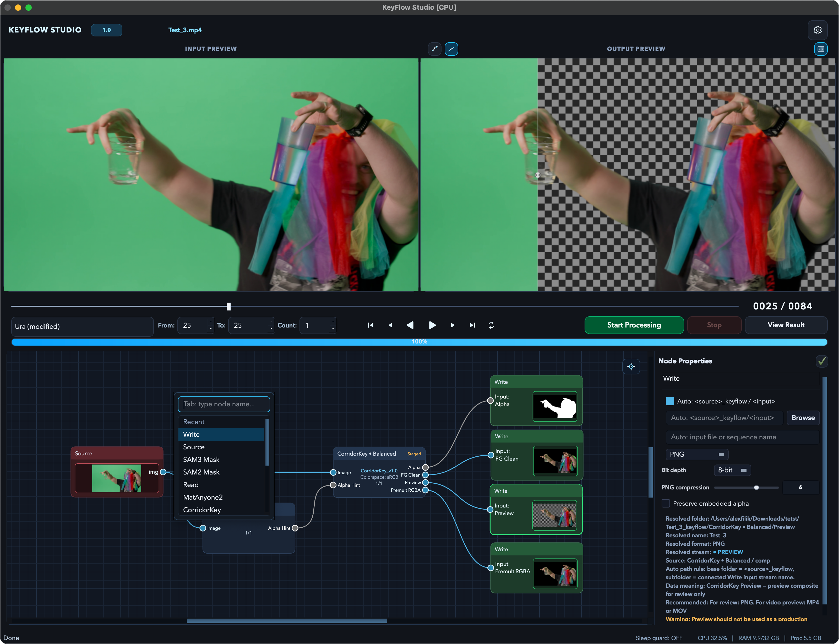Select MatAnyone2 in node menu
Viewport: 839px width, 644px height.
tap(221, 497)
